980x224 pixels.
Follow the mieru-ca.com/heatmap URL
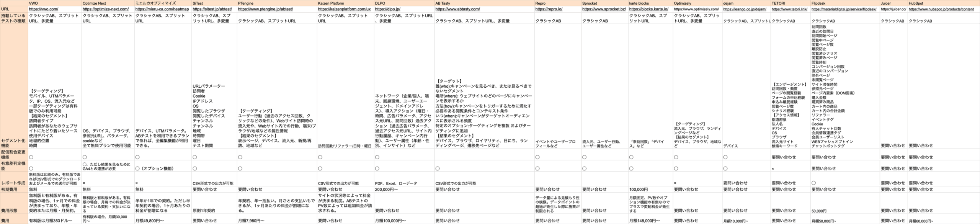162,9
